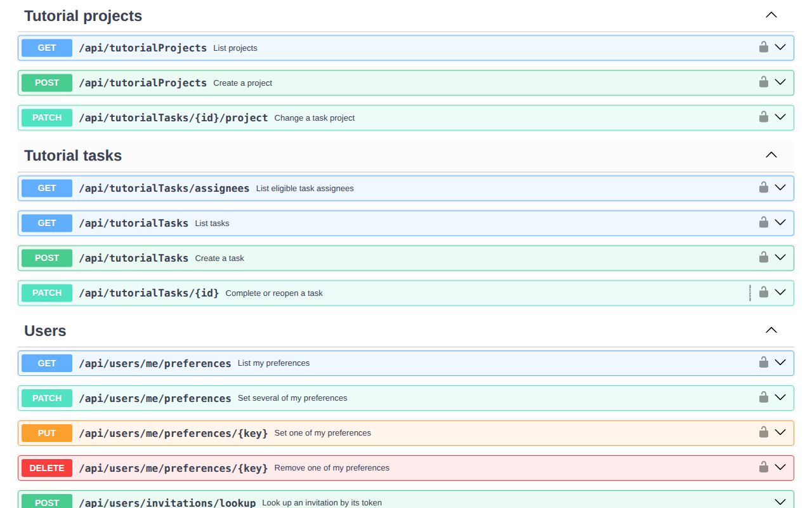The image size is (812, 508).
Task: Click PATCH /api/tutorialTasks/{id} path text
Action: [x=149, y=293]
